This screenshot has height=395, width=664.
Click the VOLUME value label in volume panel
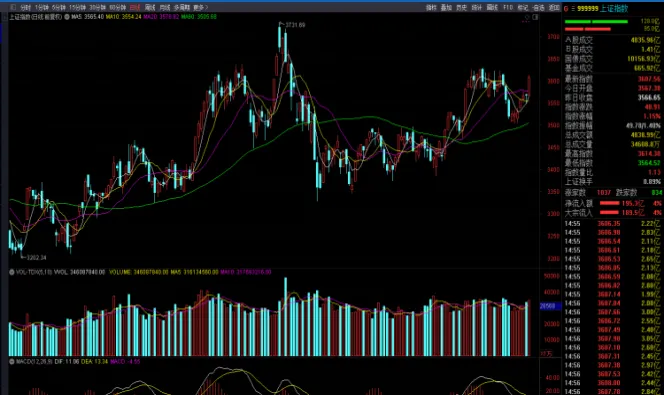(139, 272)
